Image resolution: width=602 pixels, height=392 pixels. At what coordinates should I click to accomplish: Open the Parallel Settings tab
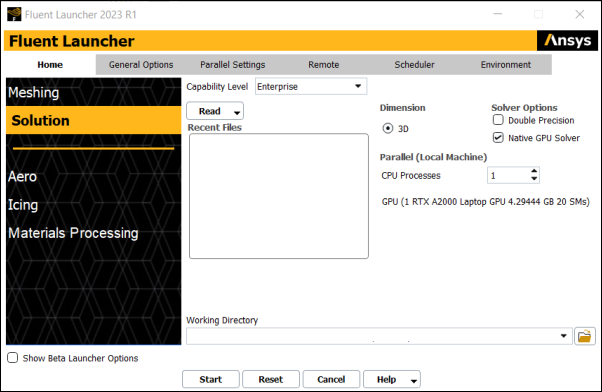[233, 65]
